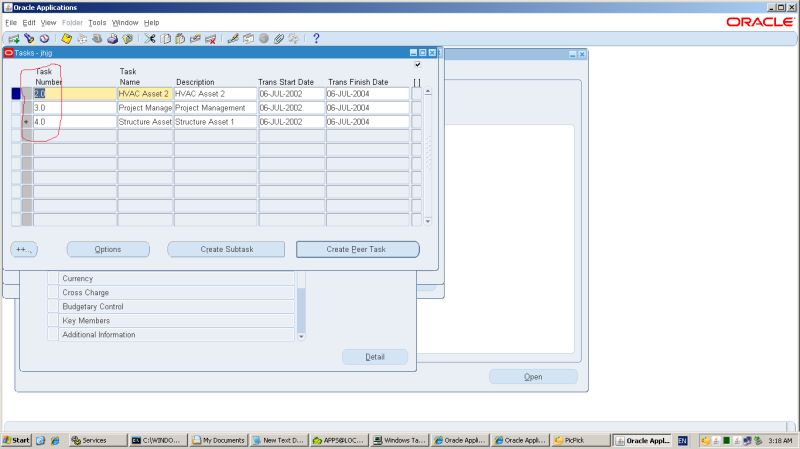Select the Key Members option row

(x=177, y=320)
